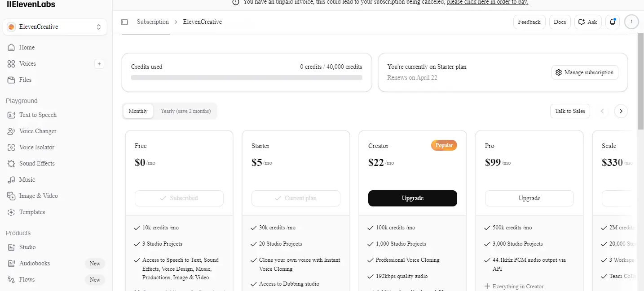Click the Popular badge on Creator
644x291 pixels.
(444, 145)
